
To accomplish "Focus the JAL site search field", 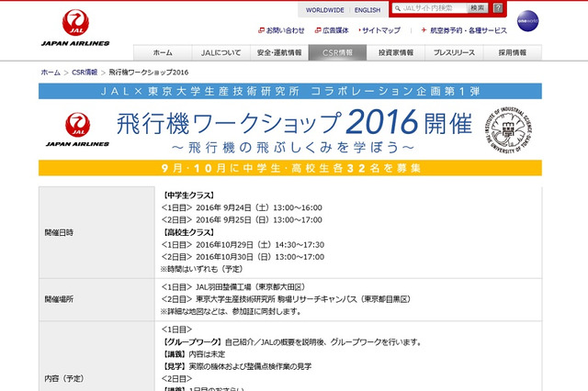I will pyautogui.click(x=429, y=8).
